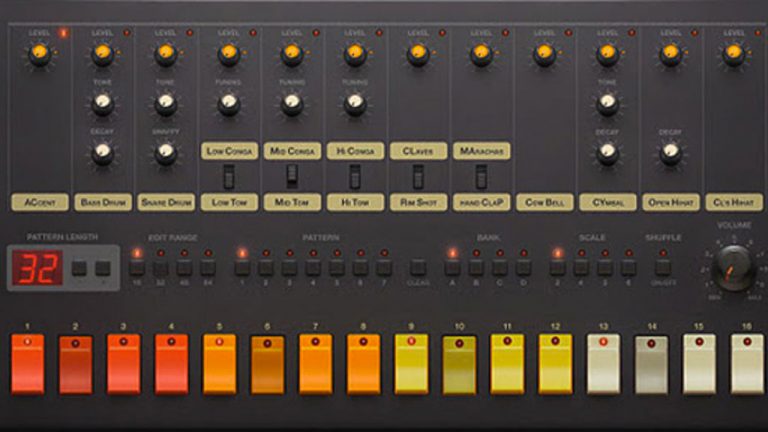Choose Edit Range 16 button

[137, 268]
